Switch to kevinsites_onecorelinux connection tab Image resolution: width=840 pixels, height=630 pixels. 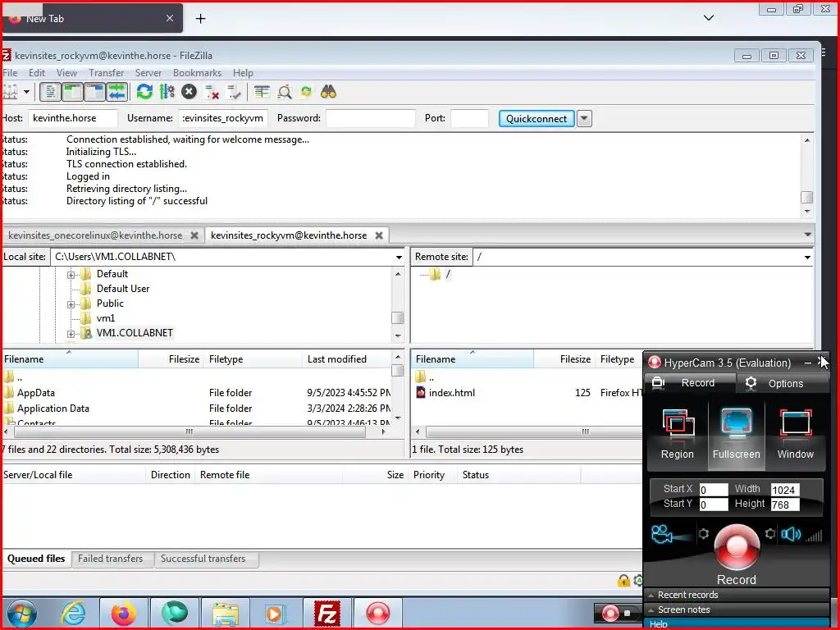tap(95, 235)
